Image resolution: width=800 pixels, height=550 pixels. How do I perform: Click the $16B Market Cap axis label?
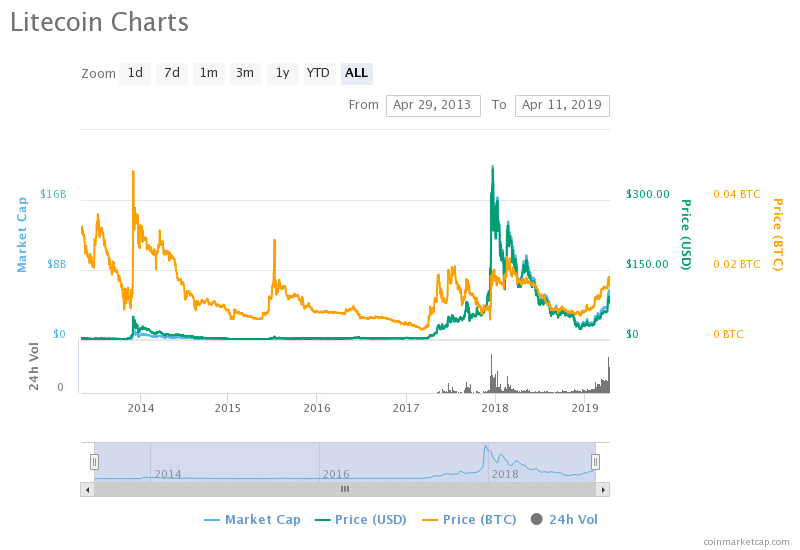(53, 194)
